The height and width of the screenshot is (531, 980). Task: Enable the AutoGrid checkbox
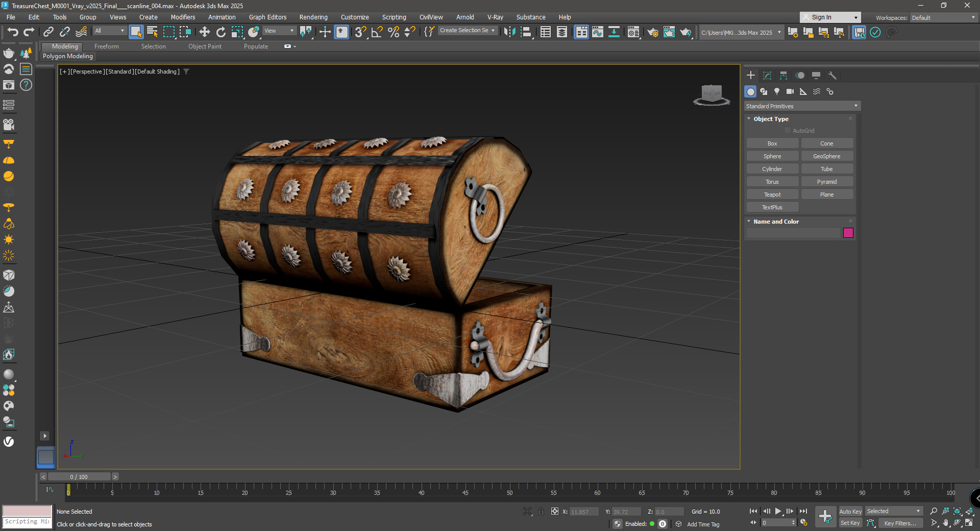pos(788,130)
